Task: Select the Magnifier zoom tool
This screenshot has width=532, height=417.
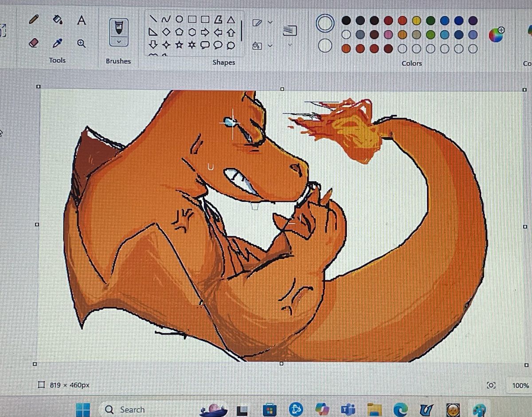Action: click(x=81, y=43)
